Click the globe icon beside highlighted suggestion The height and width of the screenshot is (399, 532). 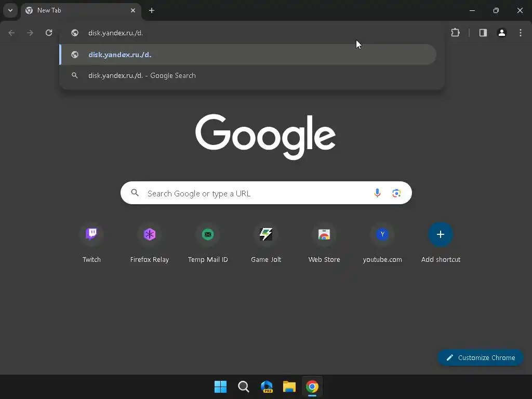pyautogui.click(x=75, y=55)
